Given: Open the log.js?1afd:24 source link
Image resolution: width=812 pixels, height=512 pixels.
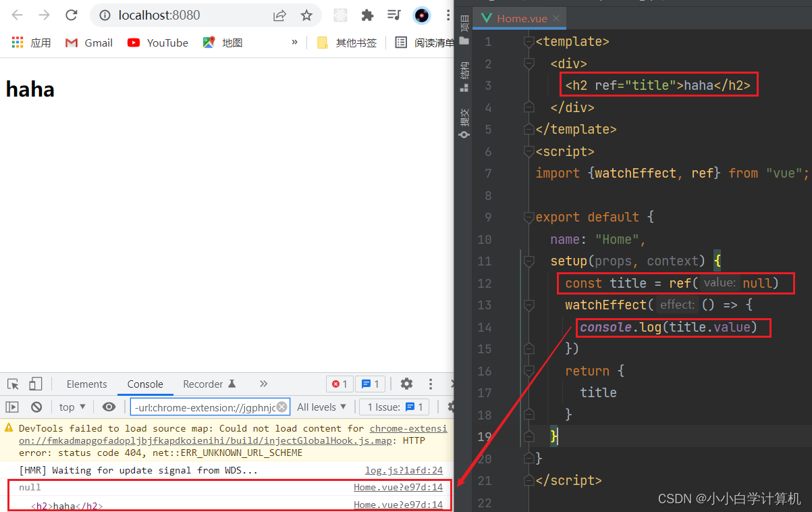Looking at the screenshot, I should coord(404,470).
